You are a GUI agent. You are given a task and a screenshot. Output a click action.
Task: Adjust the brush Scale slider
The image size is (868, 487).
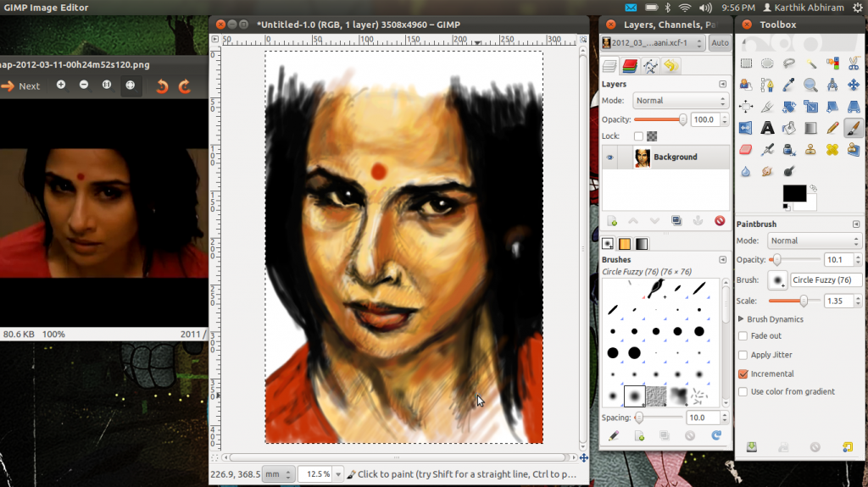794,301
